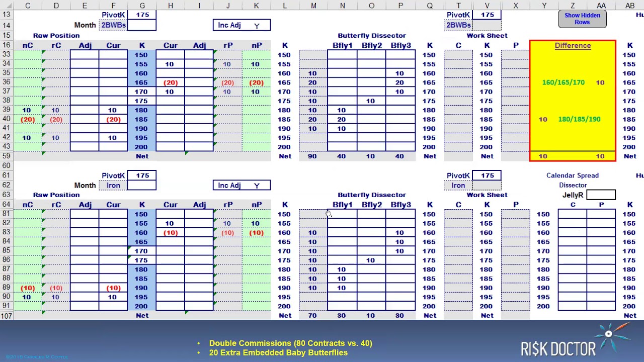Click strike cell G36 showing 165
This screenshot has height=362, width=644.
[x=142, y=82]
